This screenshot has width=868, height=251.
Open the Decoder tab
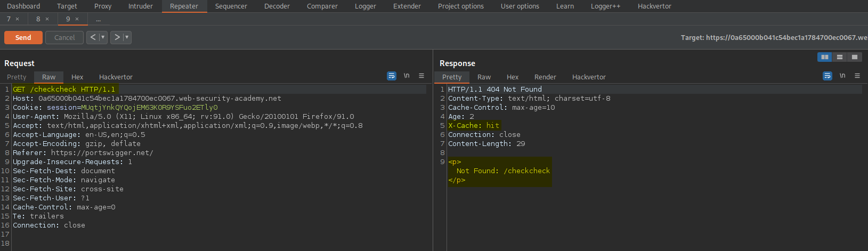pyautogui.click(x=277, y=6)
